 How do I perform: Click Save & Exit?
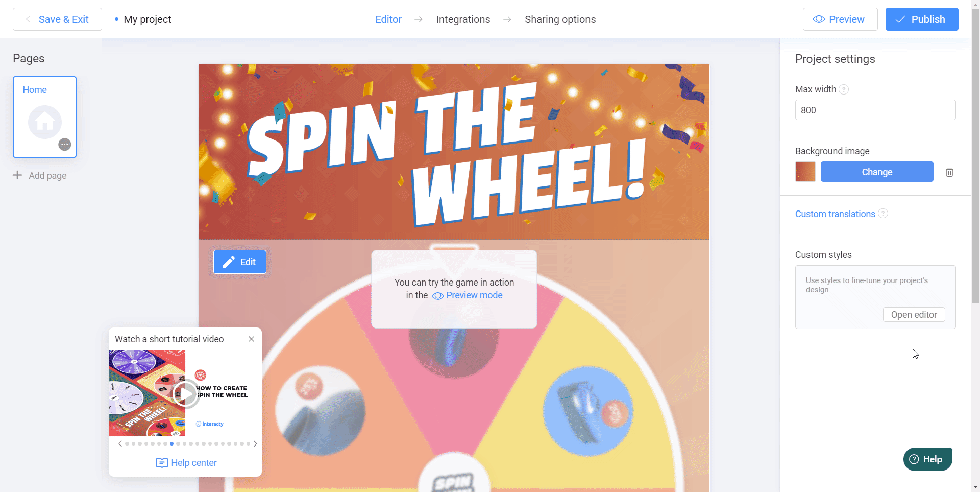(x=57, y=19)
